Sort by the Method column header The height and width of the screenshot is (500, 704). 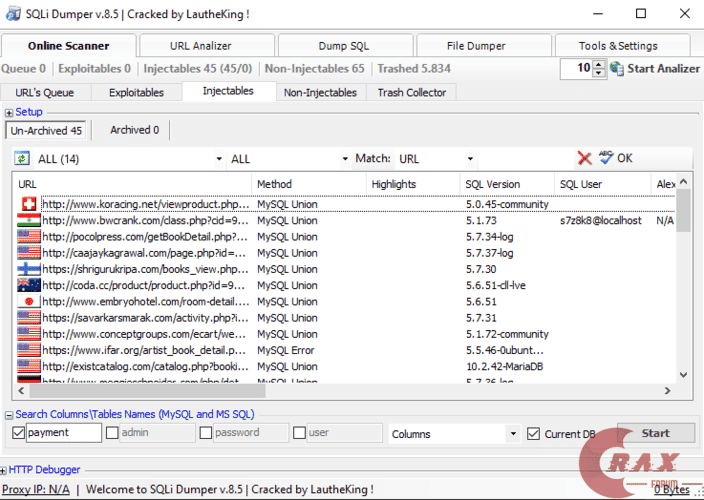[x=309, y=184]
